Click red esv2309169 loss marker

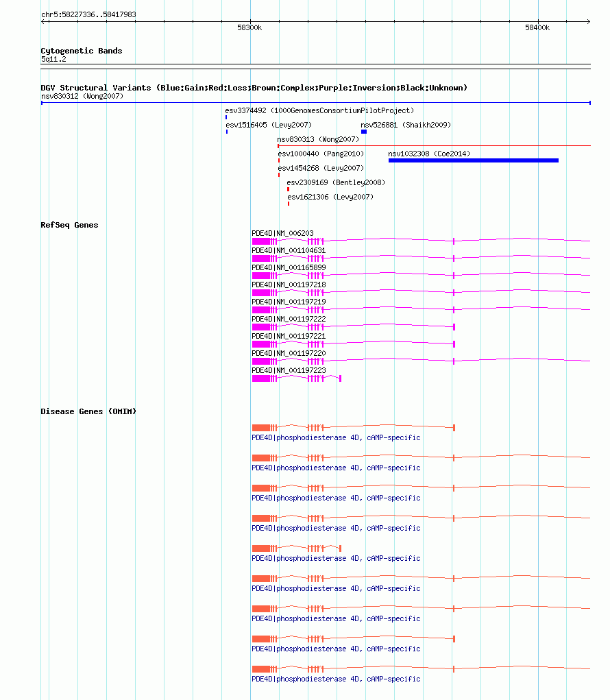(289, 189)
